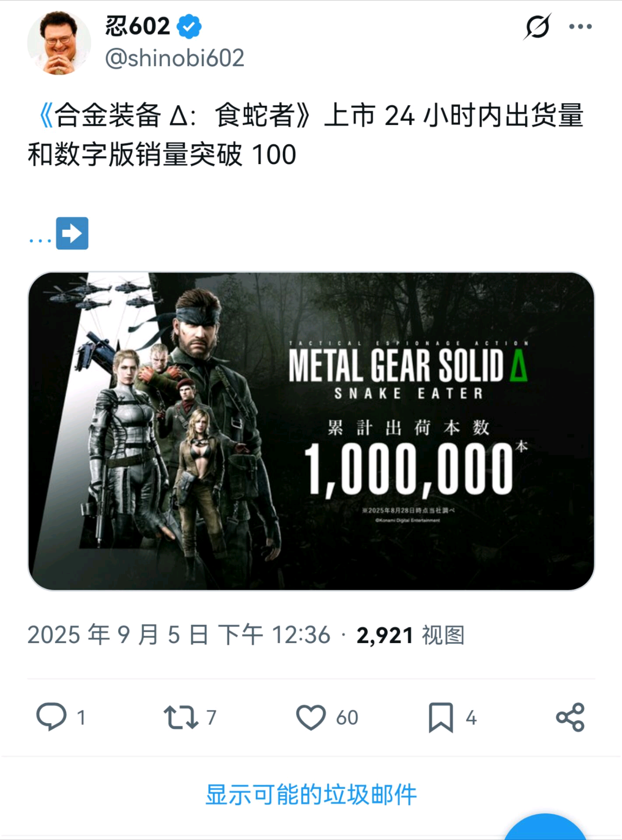Tap the blue floating compose button
The image size is (622, 840).
(545, 827)
